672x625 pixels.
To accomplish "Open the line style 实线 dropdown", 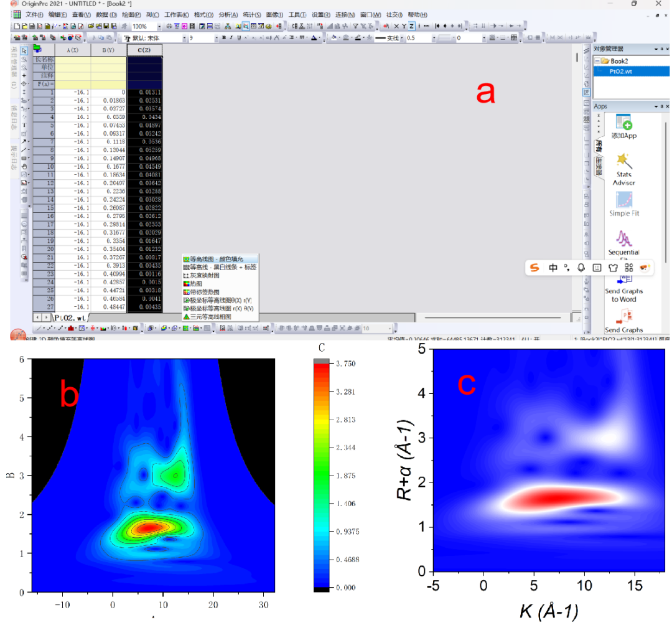I will pos(401,38).
